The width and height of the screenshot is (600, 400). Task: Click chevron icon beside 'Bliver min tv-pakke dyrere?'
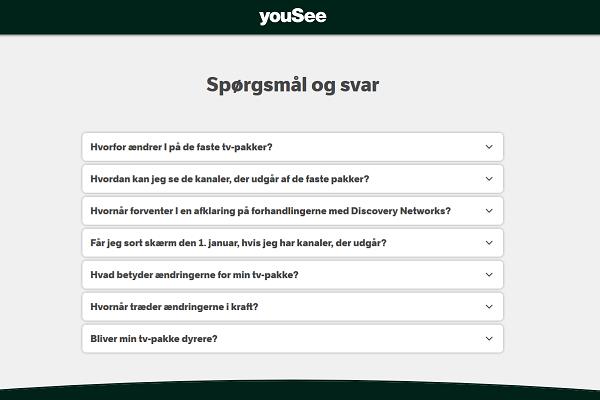pos(489,339)
